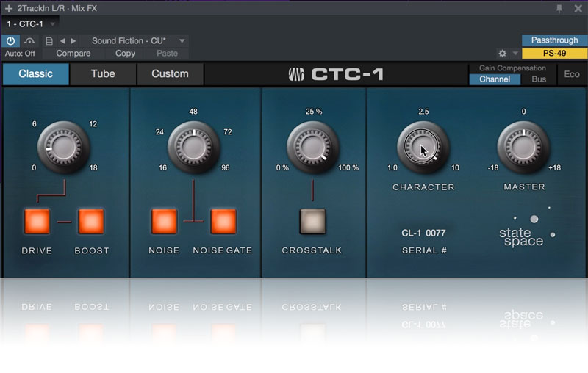
Task: Enable the Crosstalk button
Action: click(x=312, y=220)
